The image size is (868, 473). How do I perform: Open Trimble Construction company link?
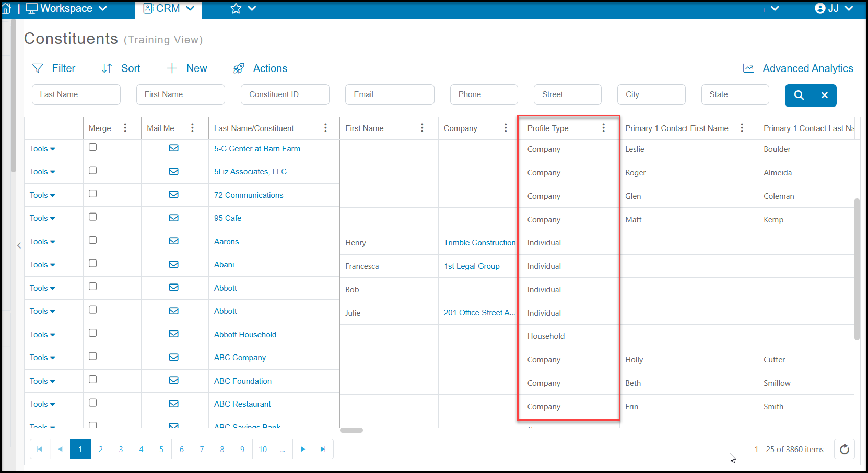click(x=479, y=243)
